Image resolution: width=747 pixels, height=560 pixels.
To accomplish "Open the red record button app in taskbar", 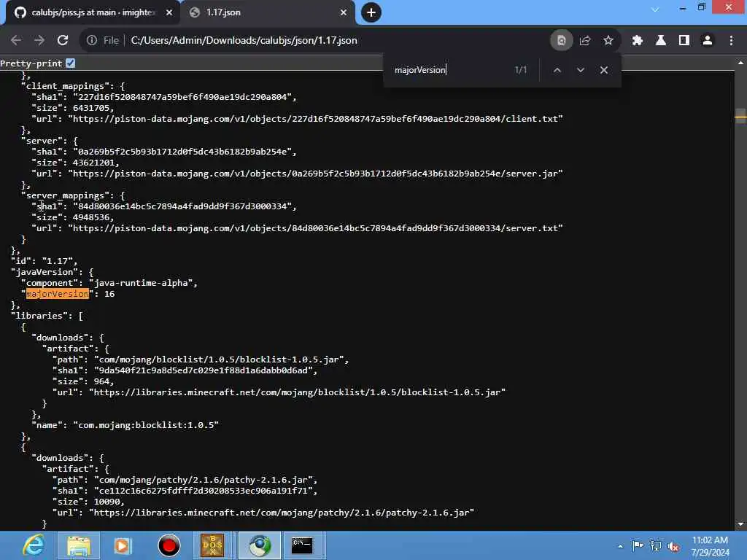I will (169, 545).
